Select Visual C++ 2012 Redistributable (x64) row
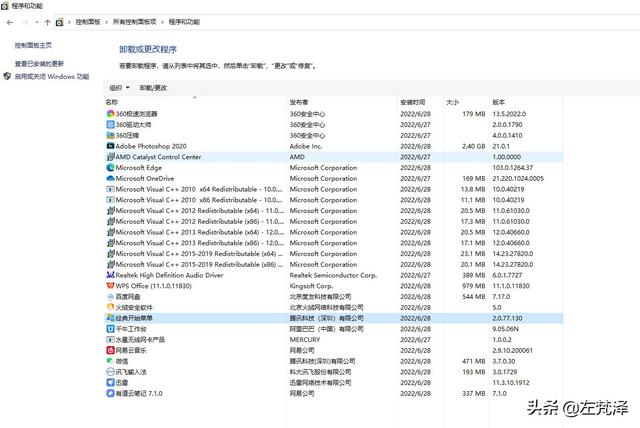Viewport: 640px width, 428px height. pyautogui.click(x=334, y=211)
